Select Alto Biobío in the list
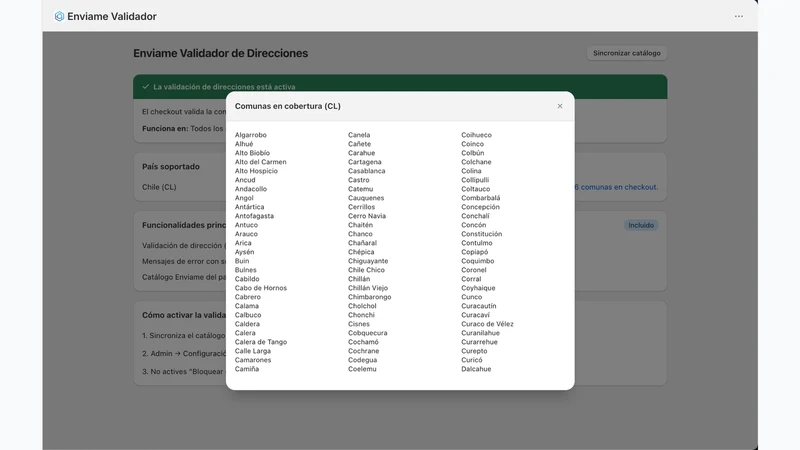The height and width of the screenshot is (450, 800). coord(252,153)
